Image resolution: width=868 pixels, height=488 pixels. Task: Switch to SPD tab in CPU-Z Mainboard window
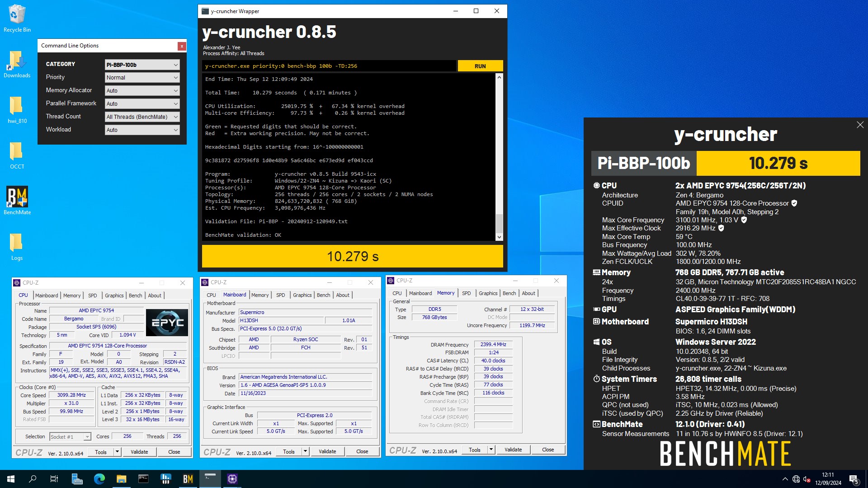[x=281, y=295]
